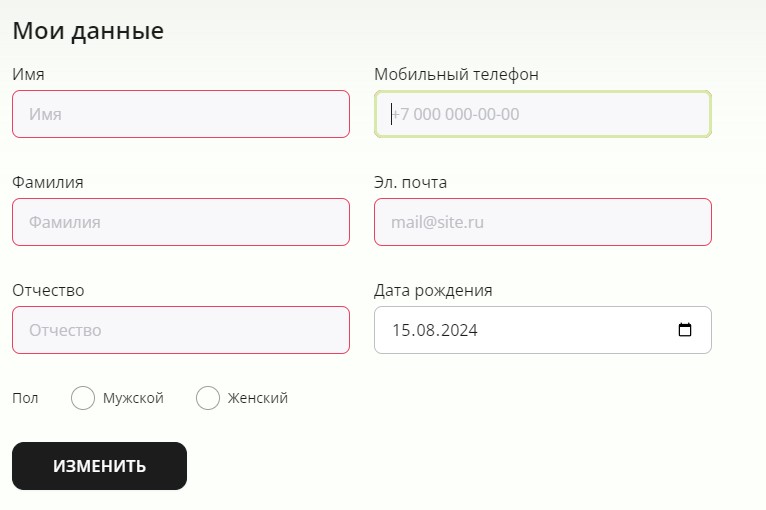The image size is (766, 510).
Task: Select the day segment "15" in birth date
Action: pyautogui.click(x=401, y=330)
